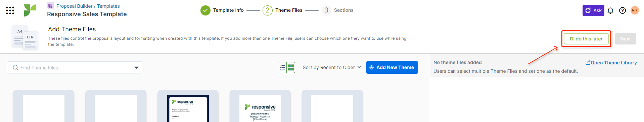Go to Templates breadcrumb link
Viewport: 644px width, 122px height.
[x=108, y=6]
